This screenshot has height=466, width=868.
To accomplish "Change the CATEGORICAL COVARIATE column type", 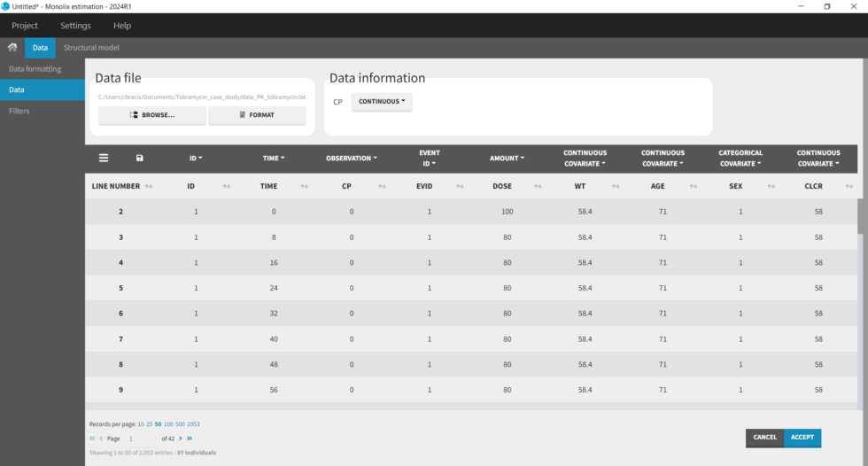I will pos(740,159).
